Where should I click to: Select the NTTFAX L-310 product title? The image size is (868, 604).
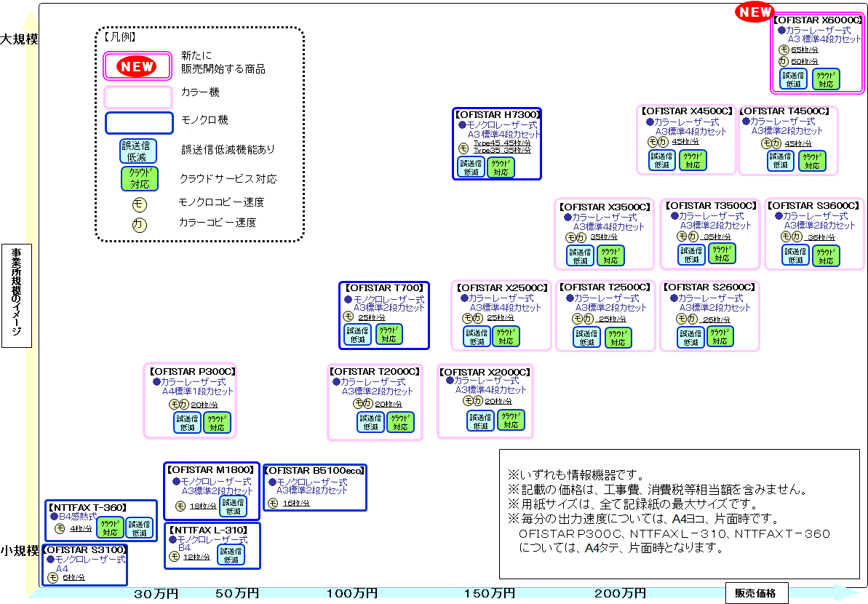(208, 531)
